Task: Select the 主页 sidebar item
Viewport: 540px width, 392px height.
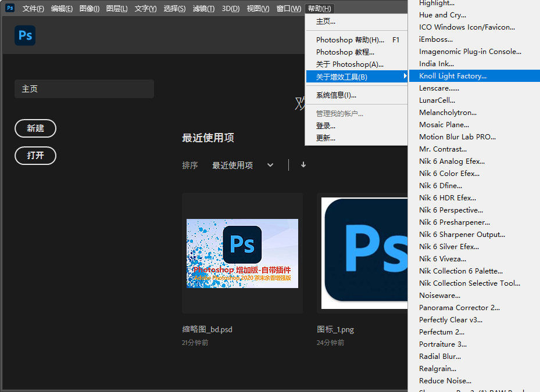Action: click(84, 89)
